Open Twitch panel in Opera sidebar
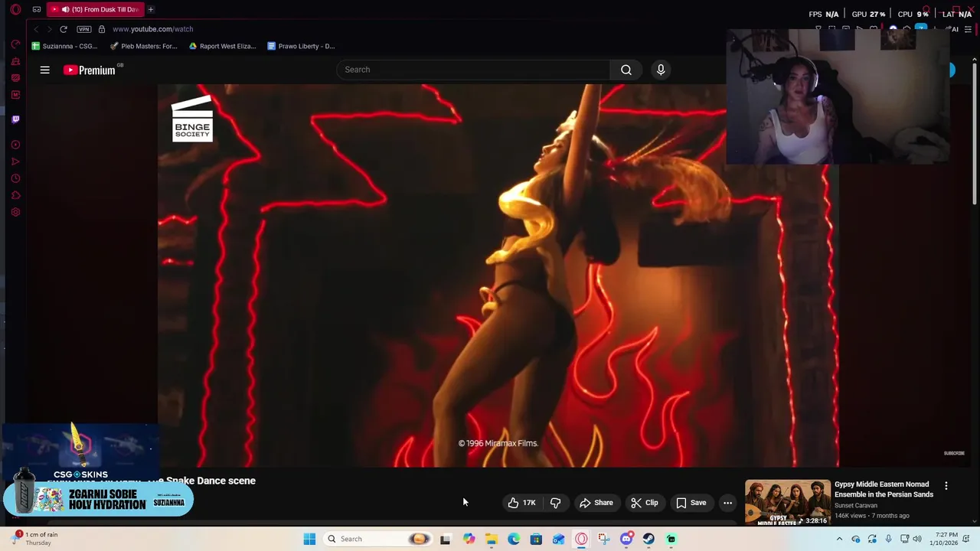 tap(15, 119)
